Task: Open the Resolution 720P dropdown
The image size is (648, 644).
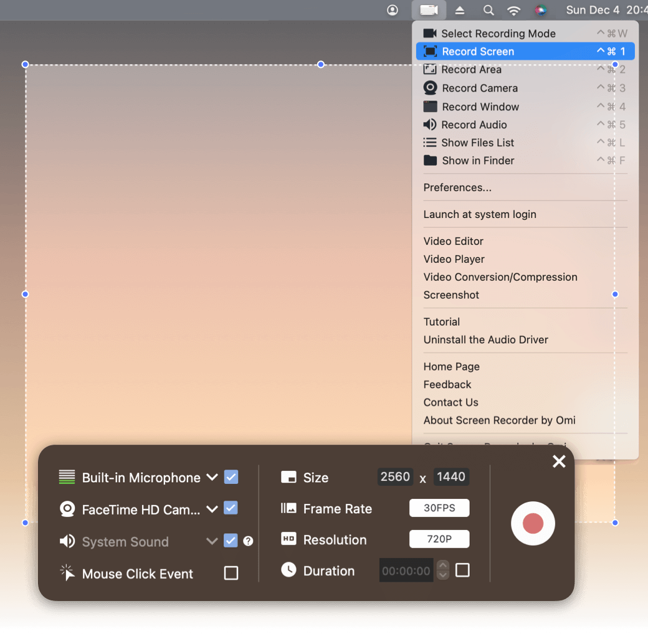Action: click(439, 539)
